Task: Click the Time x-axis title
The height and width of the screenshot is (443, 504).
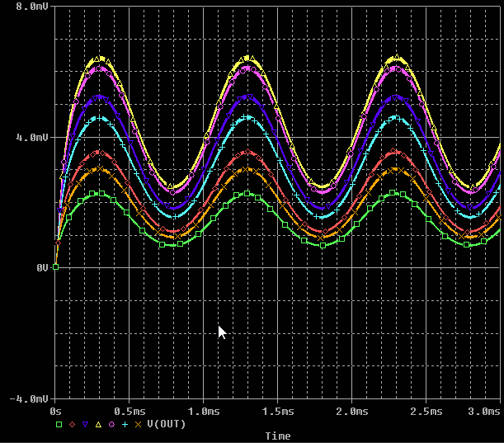Action: (277, 435)
